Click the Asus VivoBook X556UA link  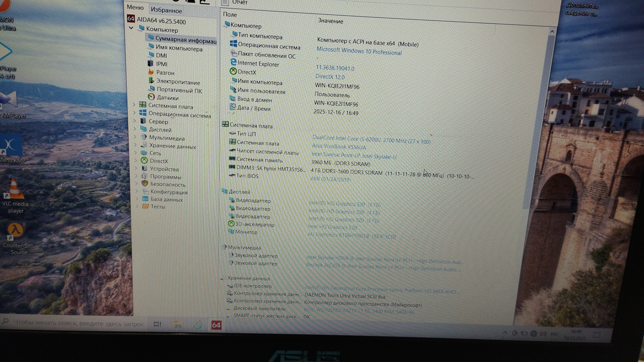[339, 147]
